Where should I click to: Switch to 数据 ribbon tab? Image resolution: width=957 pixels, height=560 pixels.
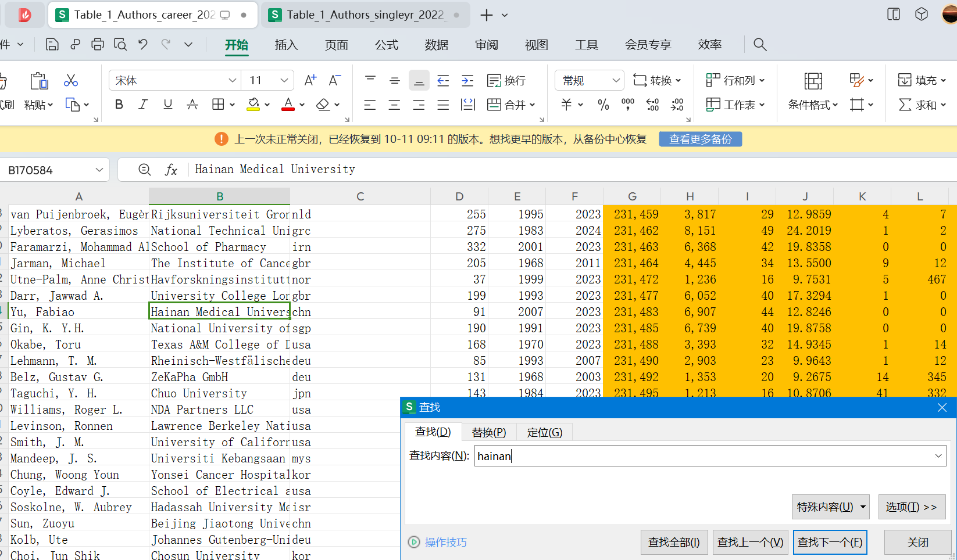point(437,45)
